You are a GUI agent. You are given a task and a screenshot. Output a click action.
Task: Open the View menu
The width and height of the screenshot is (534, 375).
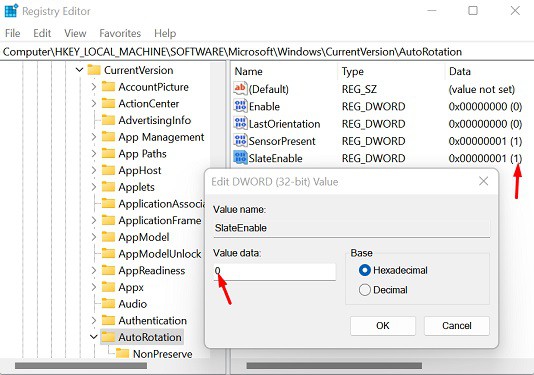tap(75, 33)
